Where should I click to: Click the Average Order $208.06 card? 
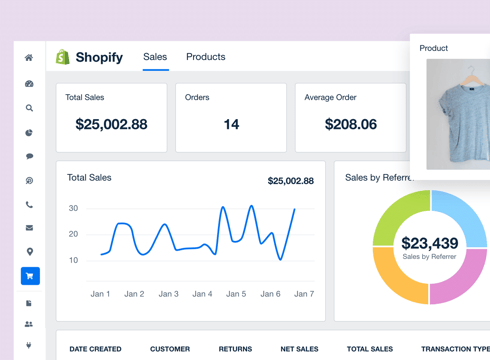click(351, 118)
